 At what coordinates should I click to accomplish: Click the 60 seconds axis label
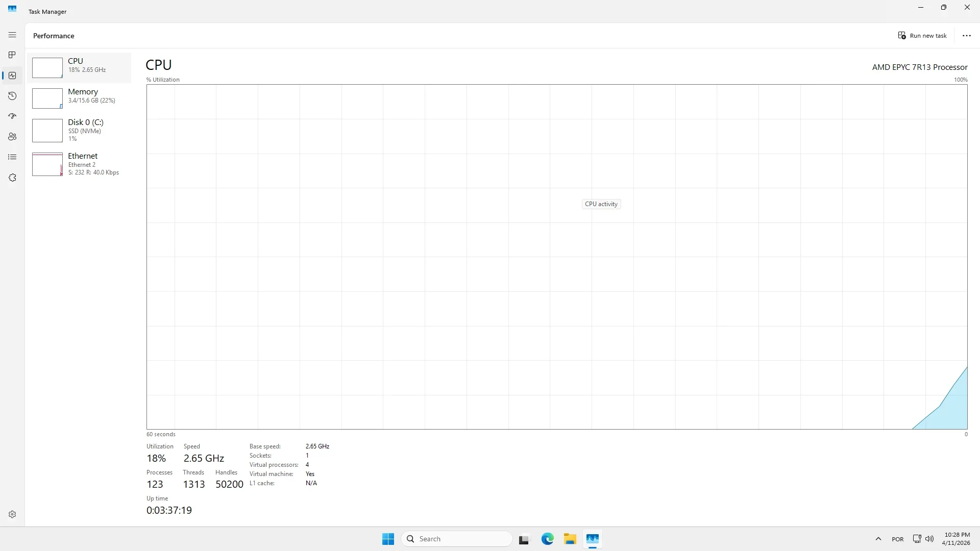coord(161,434)
